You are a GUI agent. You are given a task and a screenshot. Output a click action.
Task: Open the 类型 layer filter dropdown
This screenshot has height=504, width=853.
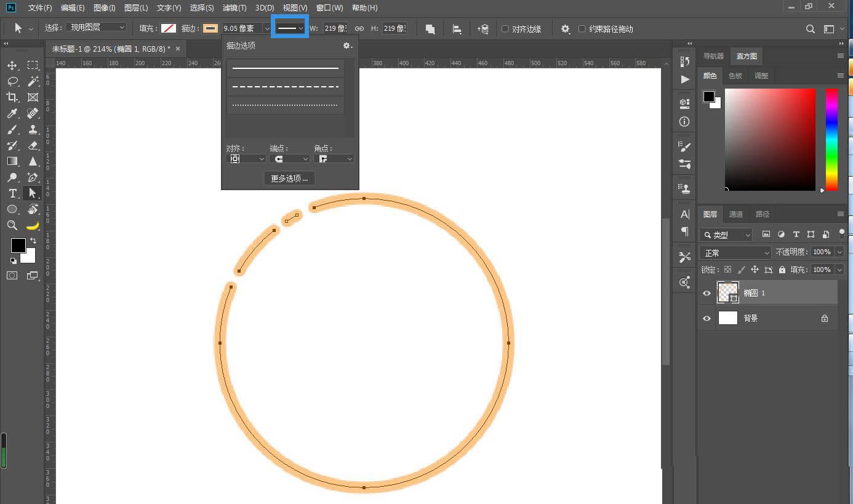point(726,234)
